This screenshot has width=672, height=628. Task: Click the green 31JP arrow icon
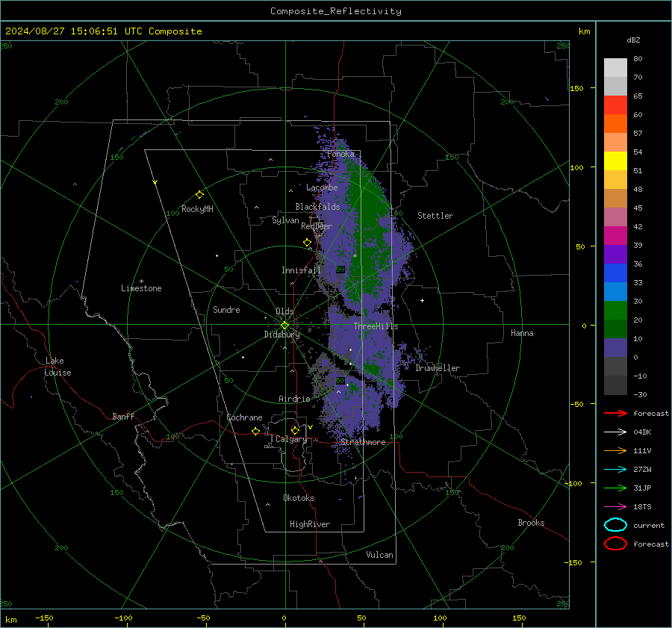click(615, 488)
